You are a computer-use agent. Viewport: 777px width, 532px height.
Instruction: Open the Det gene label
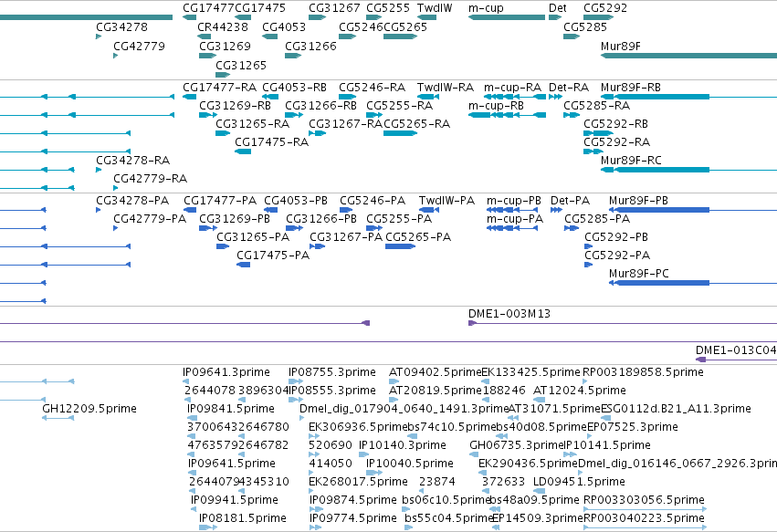pyautogui.click(x=558, y=8)
